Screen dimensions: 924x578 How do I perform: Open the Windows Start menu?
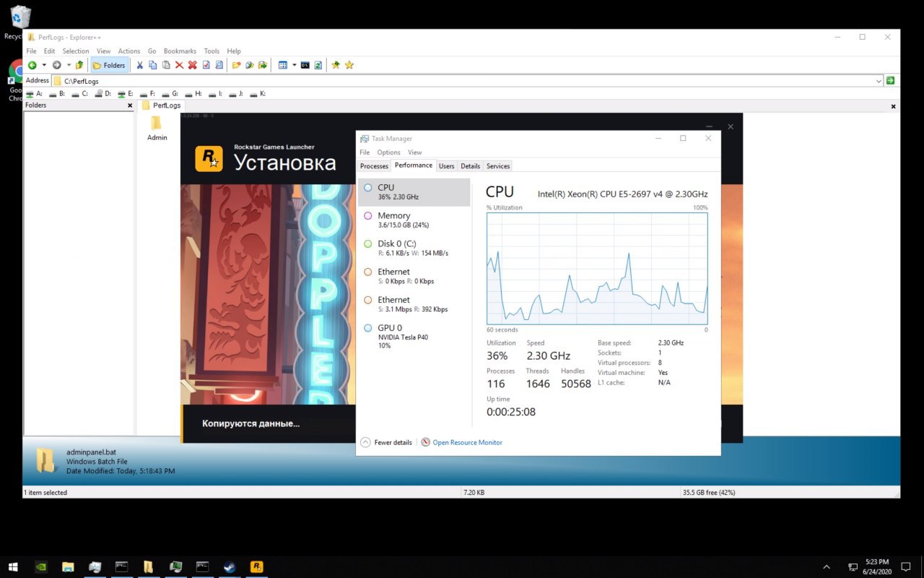tap(13, 567)
